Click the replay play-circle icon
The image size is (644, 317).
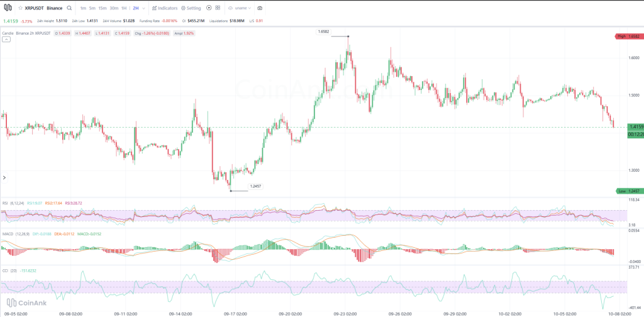(209, 8)
